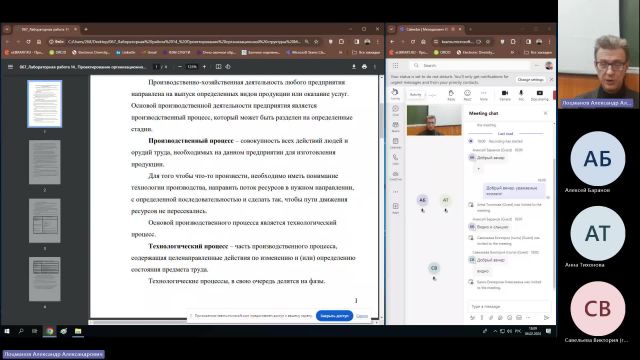Toggle the Mic in the Teams meeting
This screenshot has height=360, width=640.
[x=521, y=95]
